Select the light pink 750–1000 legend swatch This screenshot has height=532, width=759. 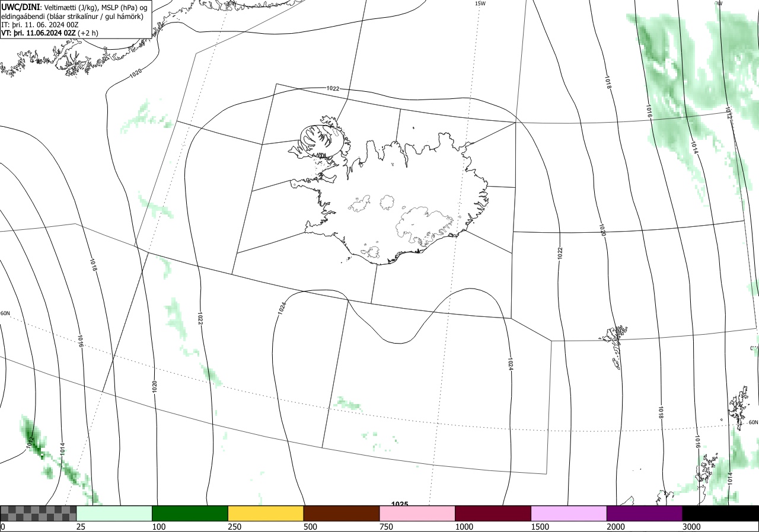click(x=417, y=513)
